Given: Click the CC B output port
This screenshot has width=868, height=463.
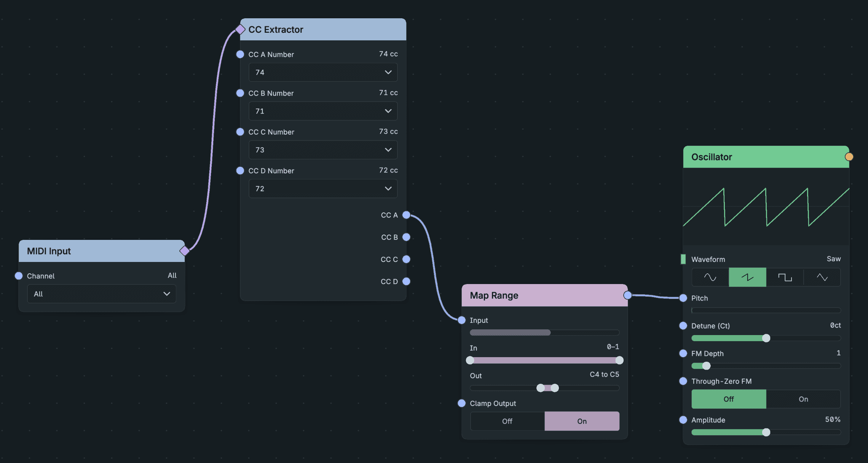Looking at the screenshot, I should pyautogui.click(x=406, y=237).
